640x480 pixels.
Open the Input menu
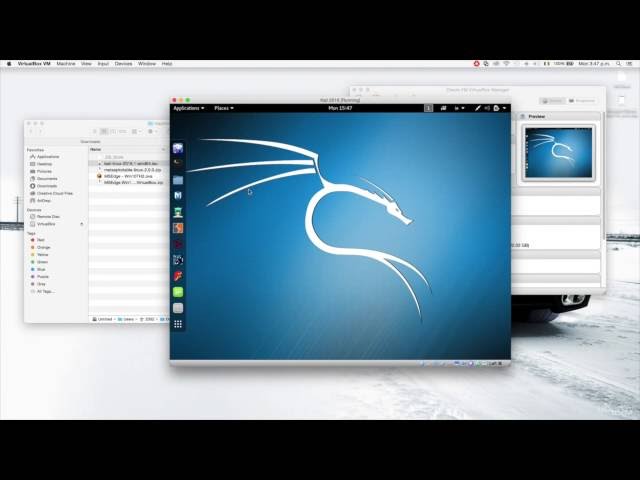[103, 64]
